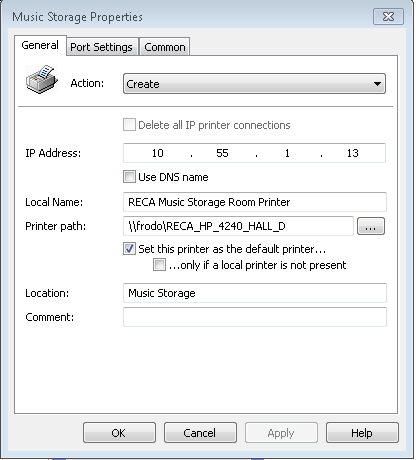
Task: Close the Music Storage Properties dialog
Action: [x=388, y=17]
